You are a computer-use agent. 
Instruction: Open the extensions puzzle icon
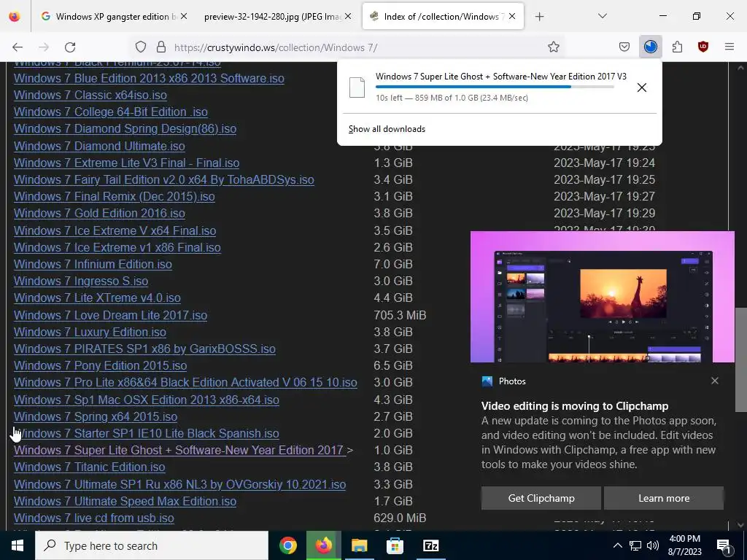[x=677, y=47]
